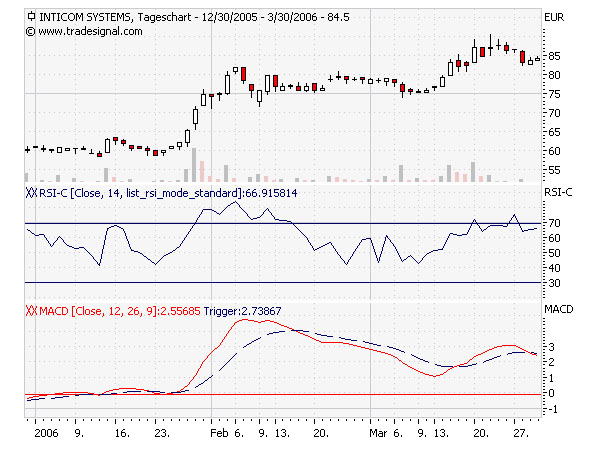
Task: Click the Trigger:2.73867 legend label
Action: click(242, 311)
